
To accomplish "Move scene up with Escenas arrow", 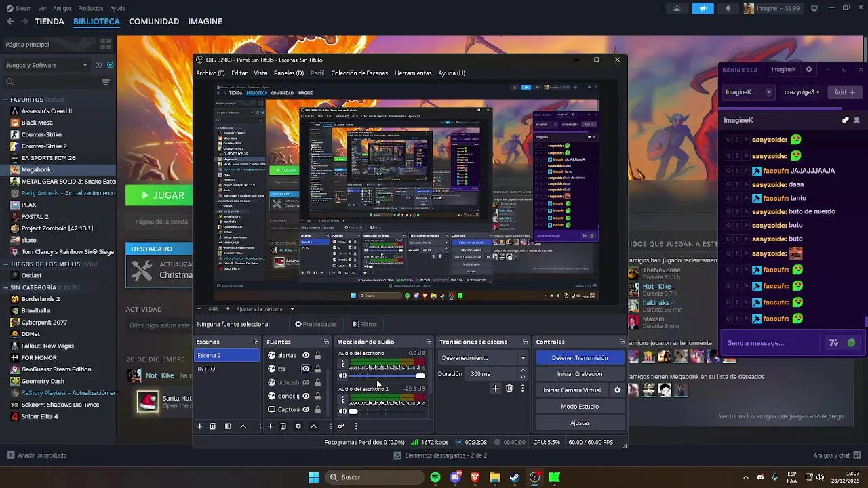I will tap(243, 426).
